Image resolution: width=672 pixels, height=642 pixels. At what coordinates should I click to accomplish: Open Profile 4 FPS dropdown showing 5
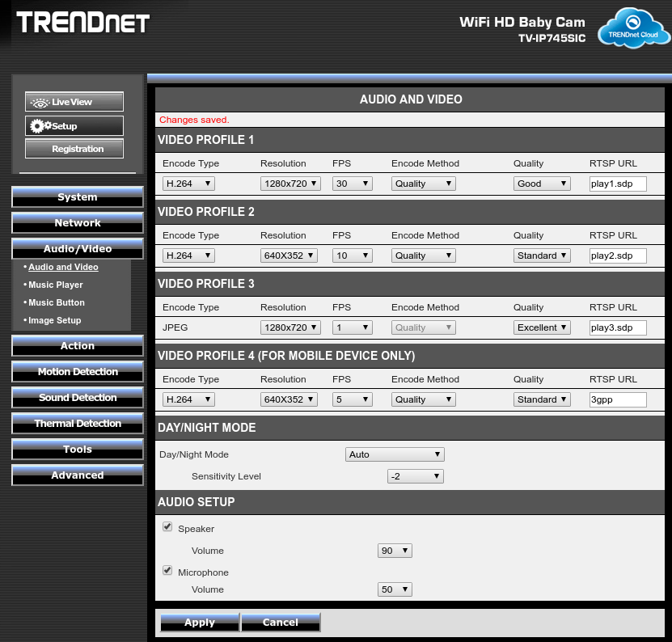[353, 399]
